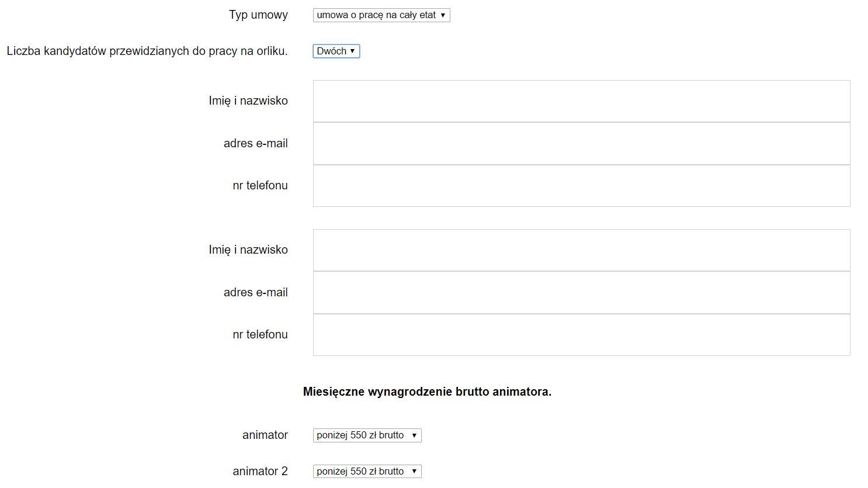Focus second candidate's Imię i nazwisko field
868x488 pixels.
click(x=581, y=250)
